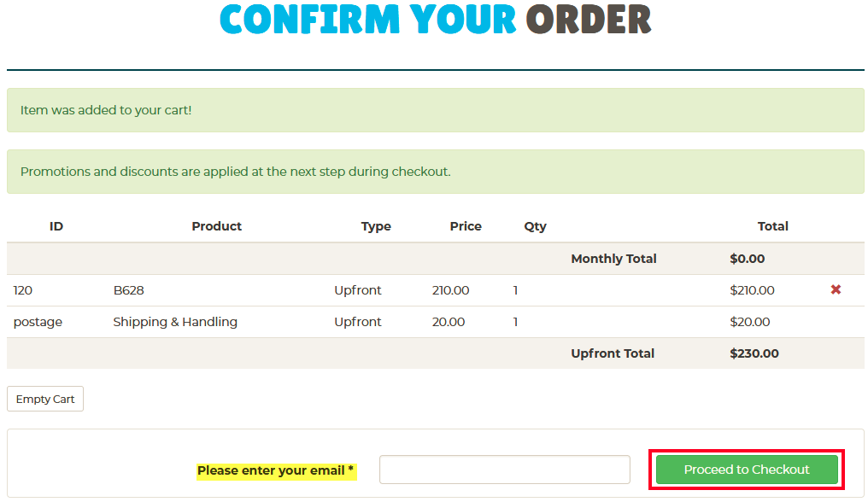Click the Monthly Total label
868x502 pixels.
click(x=613, y=259)
